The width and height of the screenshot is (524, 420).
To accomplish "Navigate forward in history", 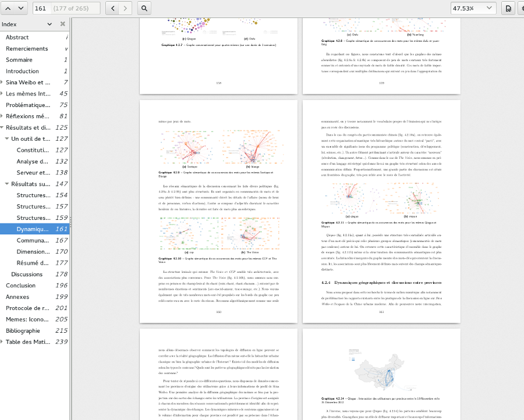I will pyautogui.click(x=126, y=8).
